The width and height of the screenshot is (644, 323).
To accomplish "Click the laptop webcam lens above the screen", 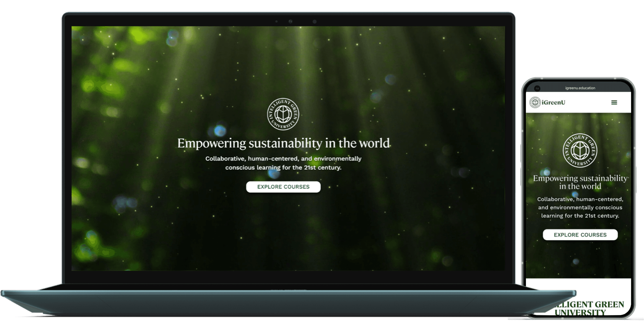I will [290, 22].
